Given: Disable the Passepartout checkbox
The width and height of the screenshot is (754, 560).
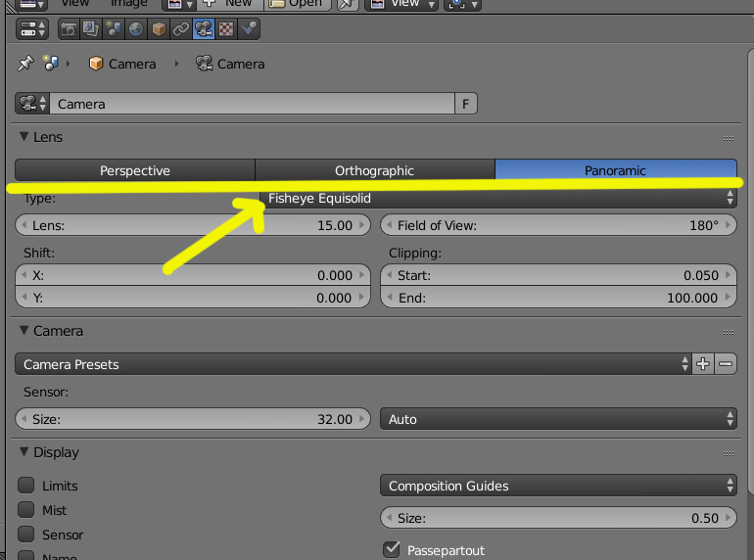Looking at the screenshot, I should click(392, 549).
